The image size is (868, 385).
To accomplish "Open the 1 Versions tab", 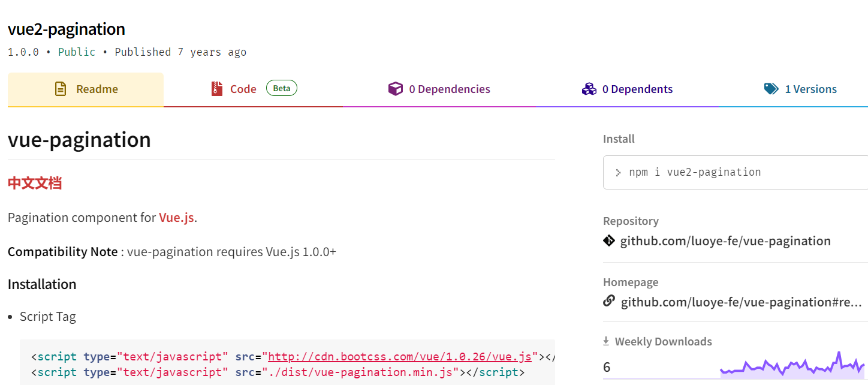I will pos(811,88).
